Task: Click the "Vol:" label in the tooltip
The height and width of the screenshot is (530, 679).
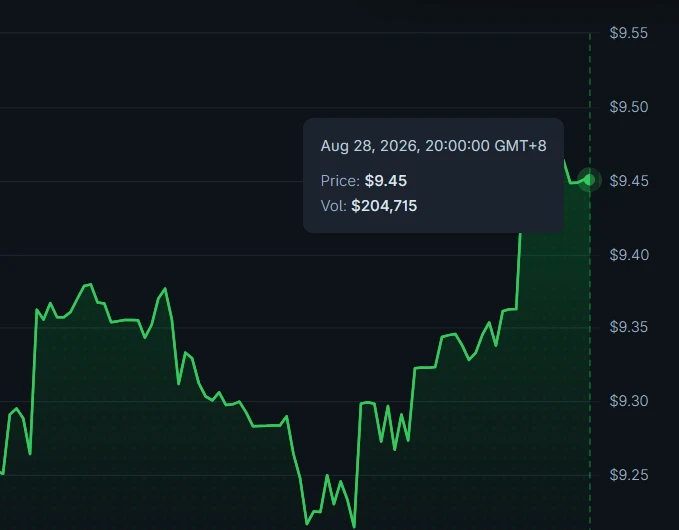Action: [x=333, y=206]
